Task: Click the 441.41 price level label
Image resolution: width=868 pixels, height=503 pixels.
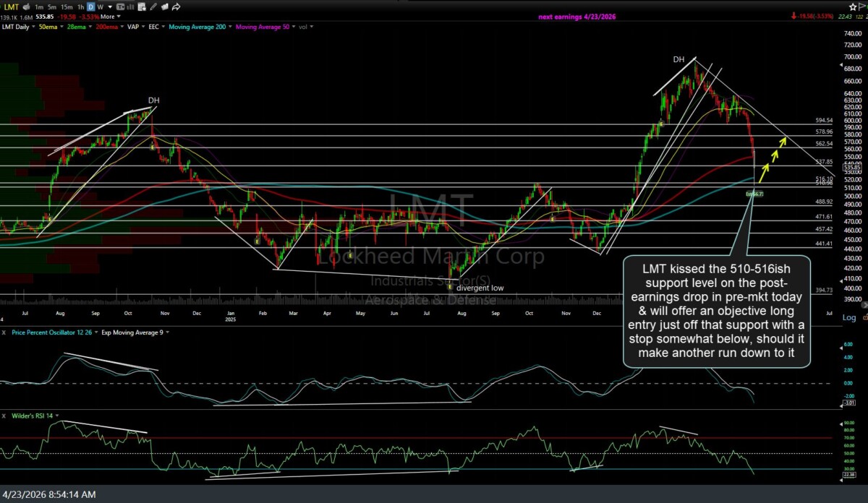Action: 824,244
